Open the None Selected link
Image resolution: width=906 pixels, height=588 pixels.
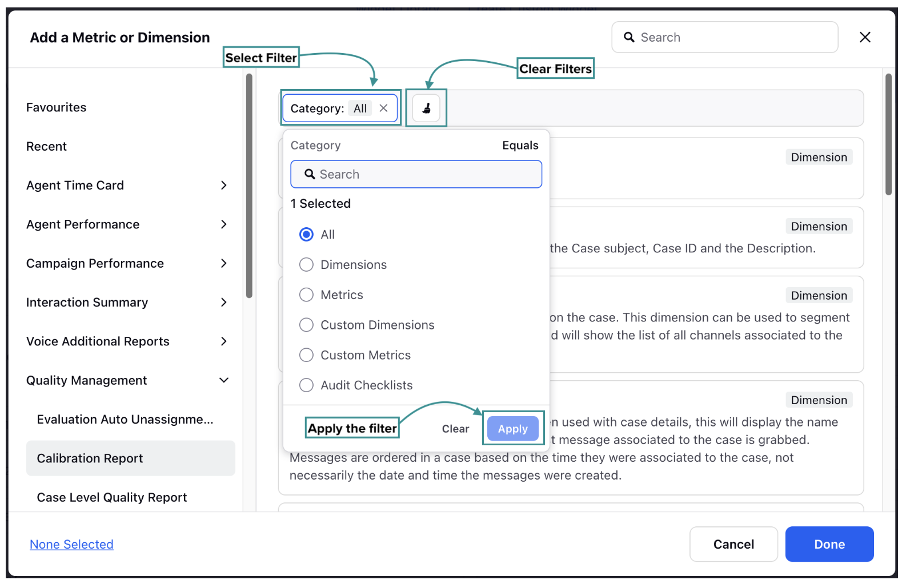tap(71, 545)
